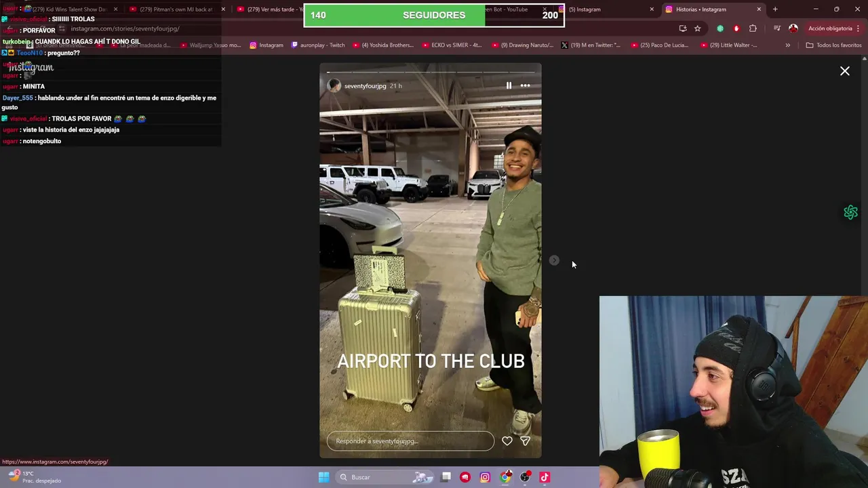Expand hidden bookmarks overflow chevron
The height and width of the screenshot is (488, 868).
(787, 45)
